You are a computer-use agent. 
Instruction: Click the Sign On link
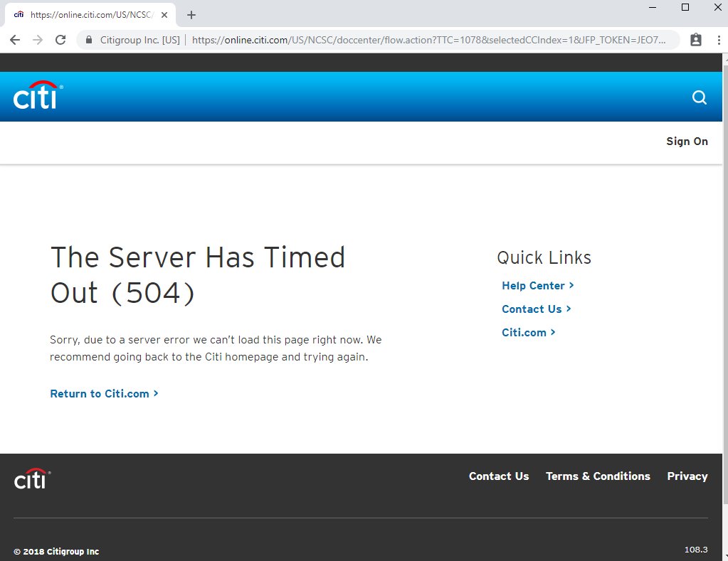tap(687, 141)
